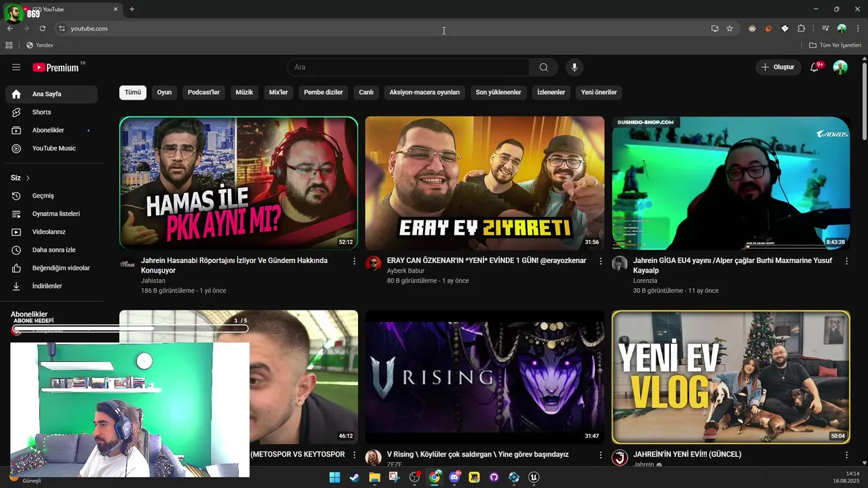Focus the Ara search field

(x=408, y=67)
